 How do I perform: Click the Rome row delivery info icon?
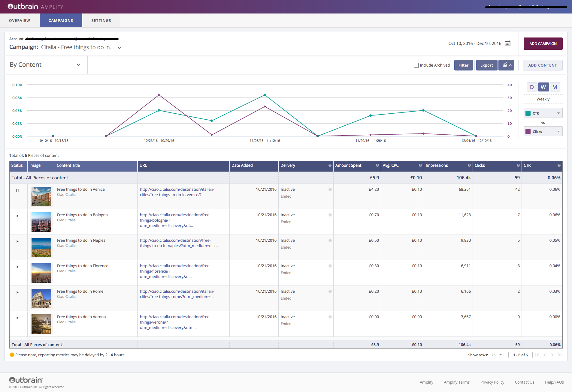click(x=330, y=292)
